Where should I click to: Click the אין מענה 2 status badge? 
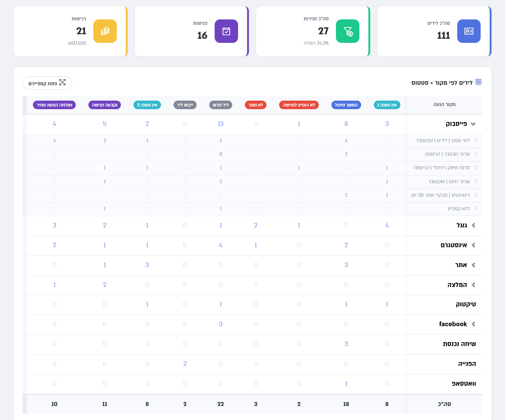point(147,105)
